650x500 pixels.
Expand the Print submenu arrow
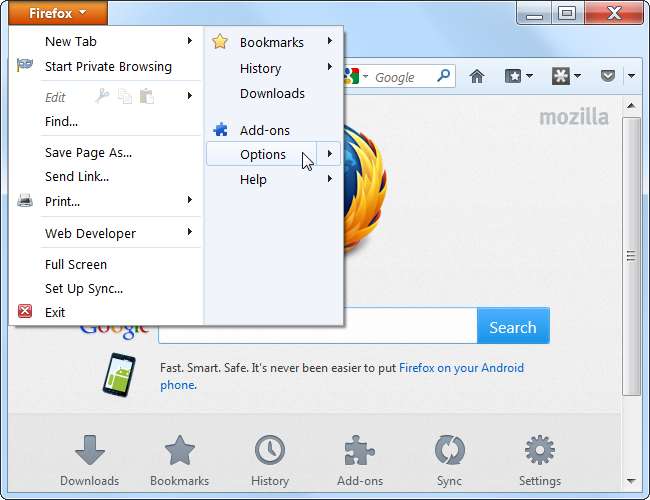point(189,200)
